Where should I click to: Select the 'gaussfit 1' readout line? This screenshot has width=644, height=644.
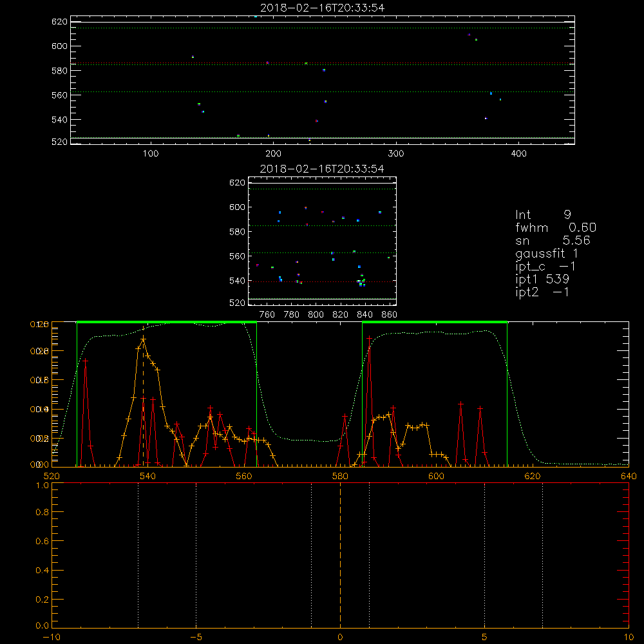click(x=547, y=253)
